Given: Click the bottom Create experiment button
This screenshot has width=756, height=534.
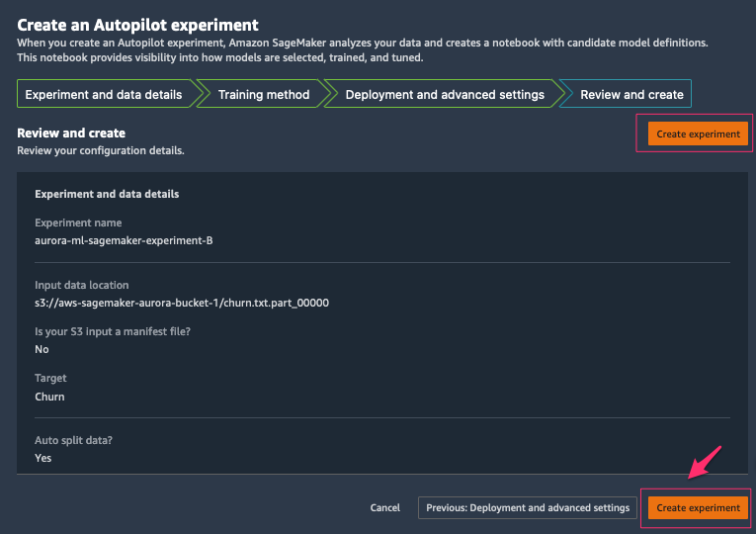Looking at the screenshot, I should click(x=698, y=507).
